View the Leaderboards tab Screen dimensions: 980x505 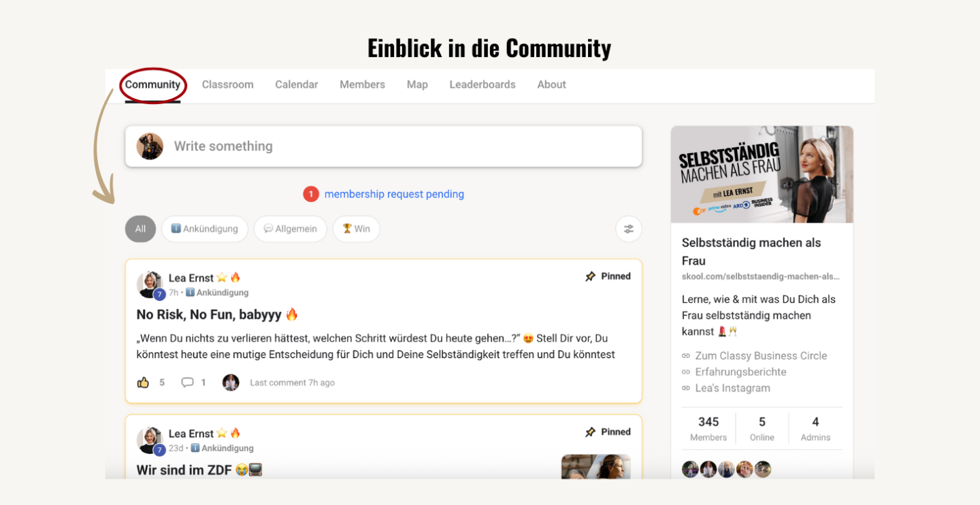(x=483, y=84)
